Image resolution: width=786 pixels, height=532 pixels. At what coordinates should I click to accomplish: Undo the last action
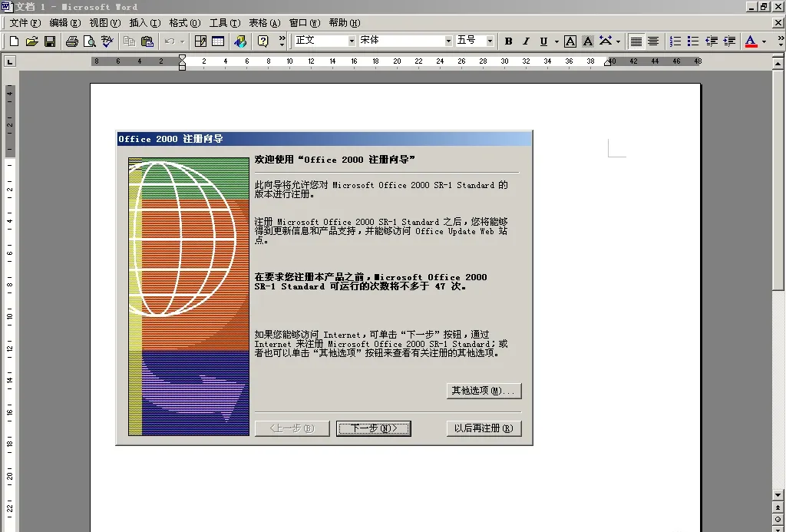coord(170,41)
